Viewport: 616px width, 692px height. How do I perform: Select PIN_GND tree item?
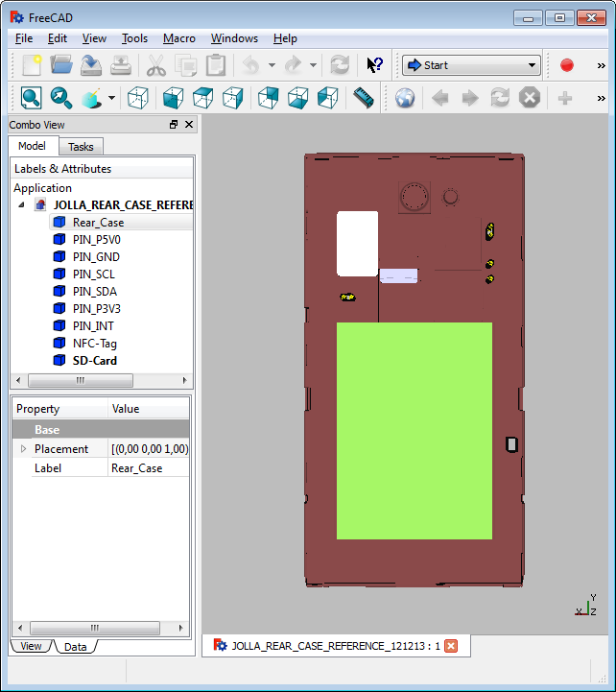[96, 257]
